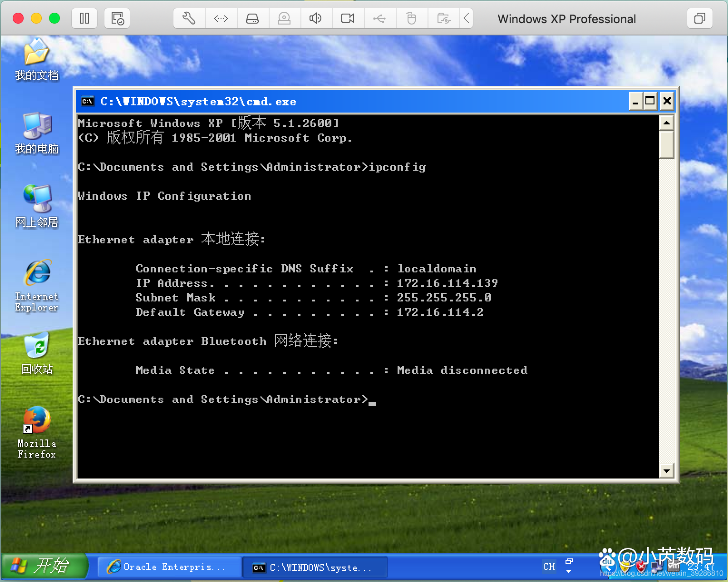Select the 我的文档 desktop icon
728x582 pixels.
pyautogui.click(x=37, y=59)
